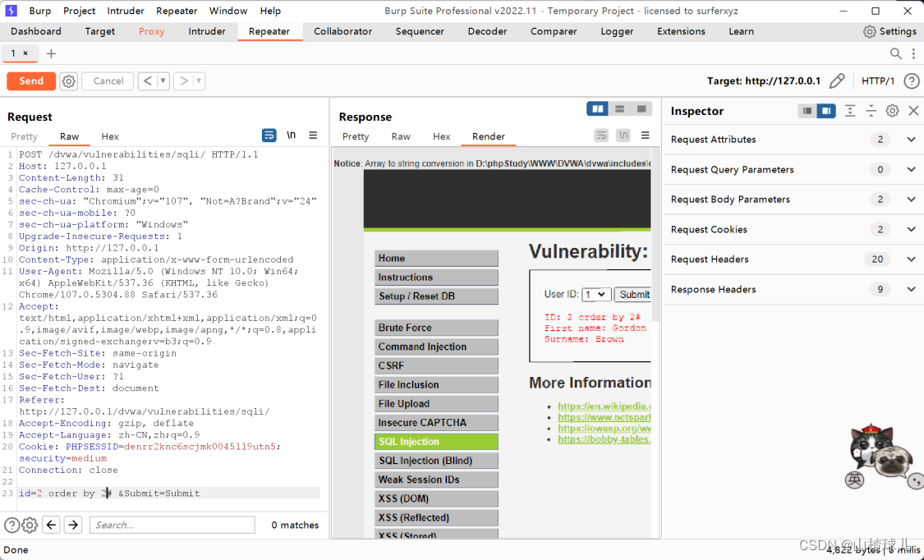The height and width of the screenshot is (560, 924).
Task: Go back to previous request in history
Action: (147, 81)
